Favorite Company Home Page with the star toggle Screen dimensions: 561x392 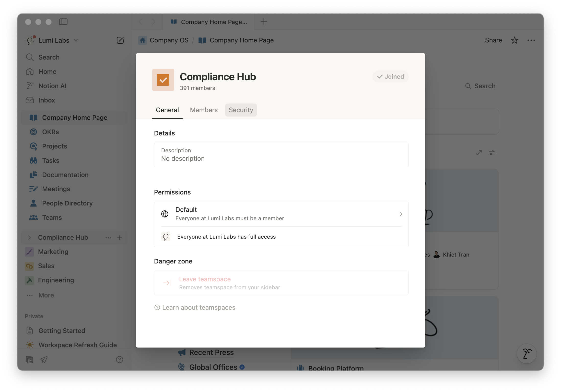coord(515,40)
